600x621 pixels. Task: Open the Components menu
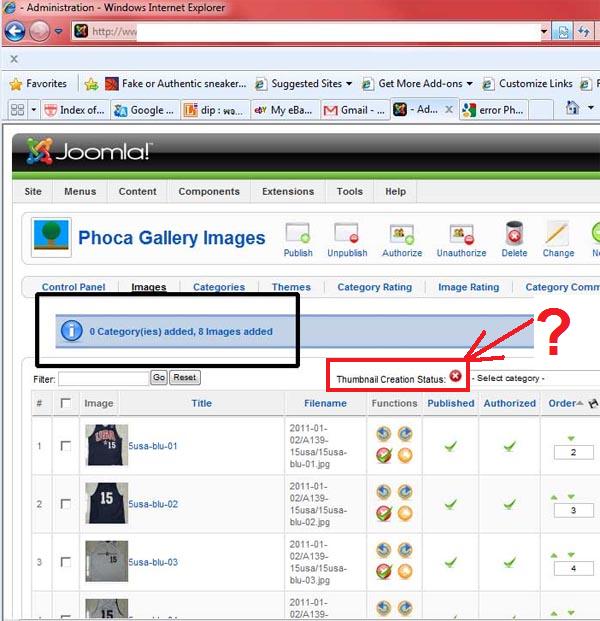(x=209, y=192)
